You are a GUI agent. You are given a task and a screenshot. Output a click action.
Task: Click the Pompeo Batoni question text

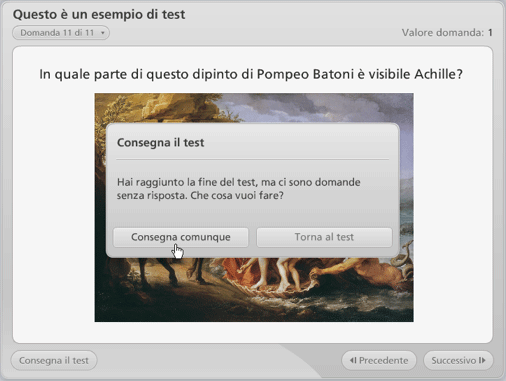tap(251, 74)
